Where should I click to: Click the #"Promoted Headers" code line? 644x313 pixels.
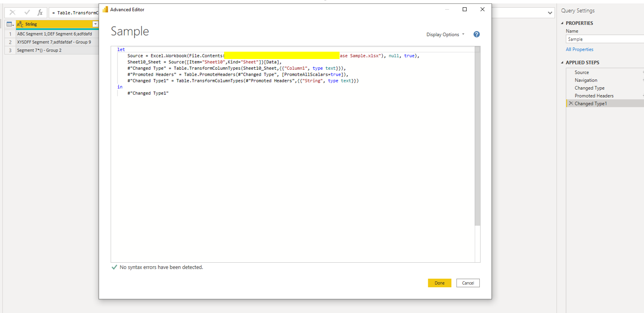[238, 75]
